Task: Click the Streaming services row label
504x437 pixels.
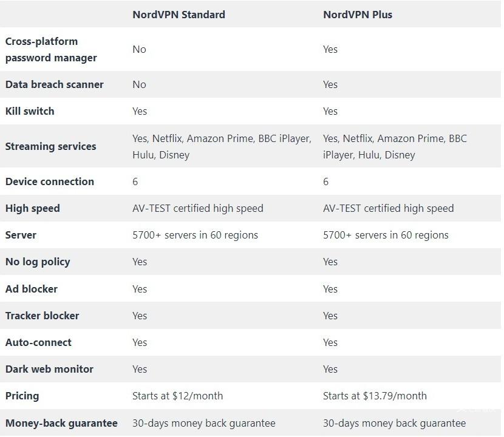Action: (51, 146)
